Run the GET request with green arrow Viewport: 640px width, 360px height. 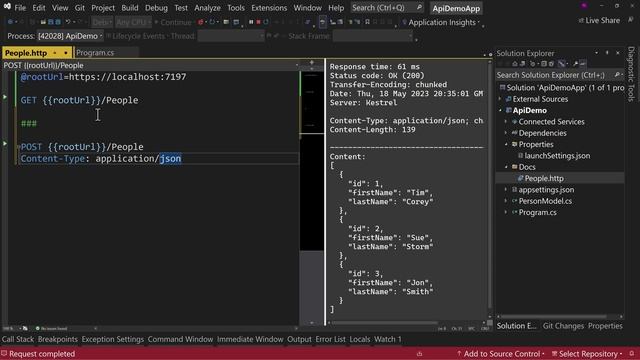5,97
